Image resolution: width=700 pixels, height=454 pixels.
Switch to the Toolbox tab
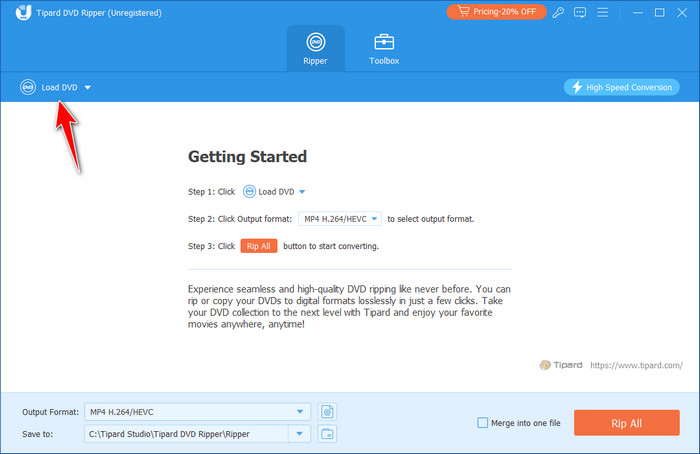coord(384,48)
